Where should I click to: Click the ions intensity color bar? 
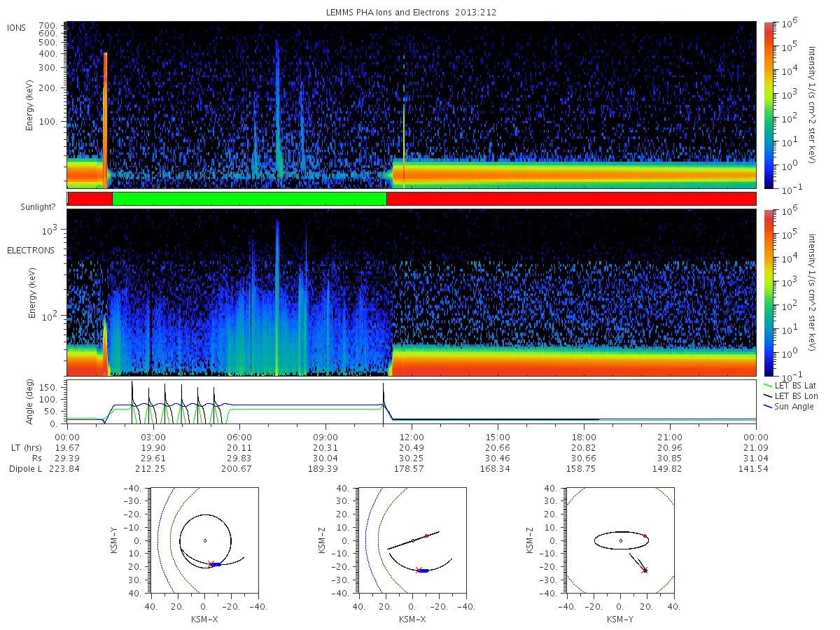tap(768, 105)
